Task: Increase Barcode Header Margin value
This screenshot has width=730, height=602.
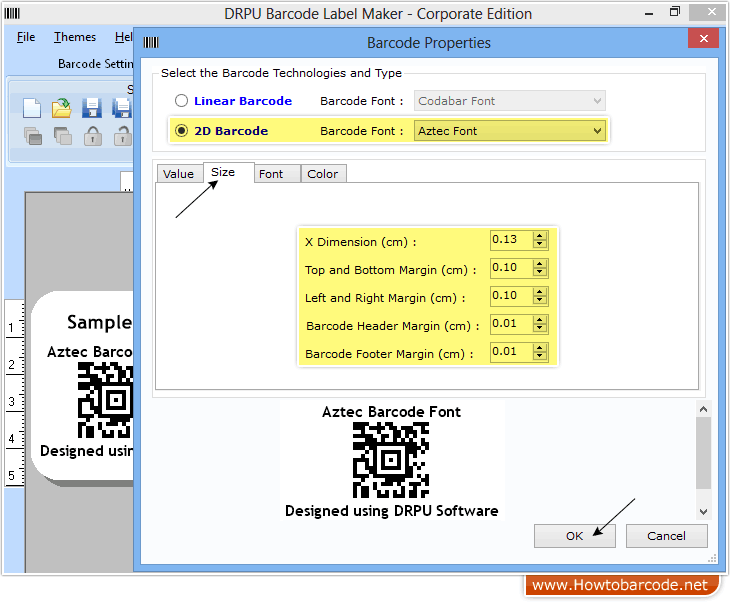Action: [x=540, y=320]
